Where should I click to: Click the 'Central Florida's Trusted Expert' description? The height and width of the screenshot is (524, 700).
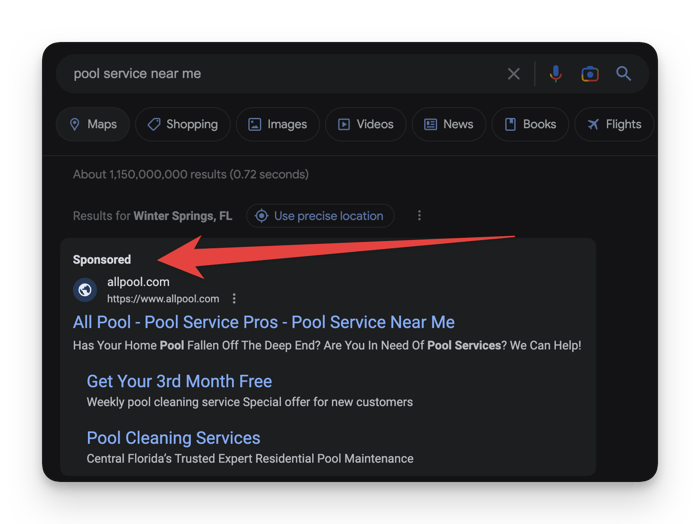click(x=250, y=459)
